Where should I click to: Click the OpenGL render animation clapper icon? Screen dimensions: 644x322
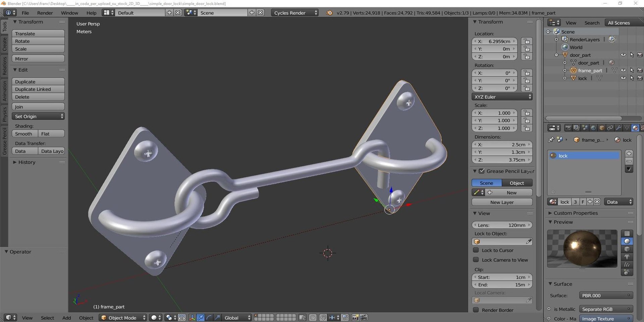click(364, 318)
